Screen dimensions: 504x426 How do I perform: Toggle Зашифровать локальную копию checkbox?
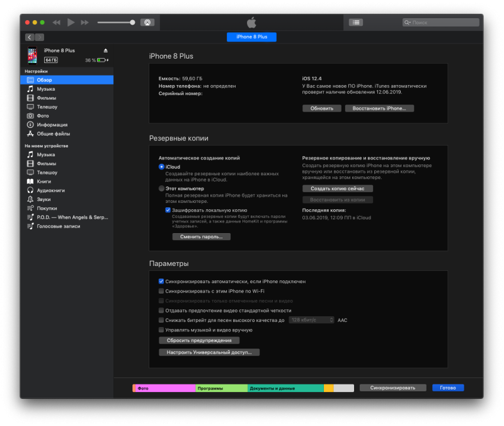click(168, 210)
